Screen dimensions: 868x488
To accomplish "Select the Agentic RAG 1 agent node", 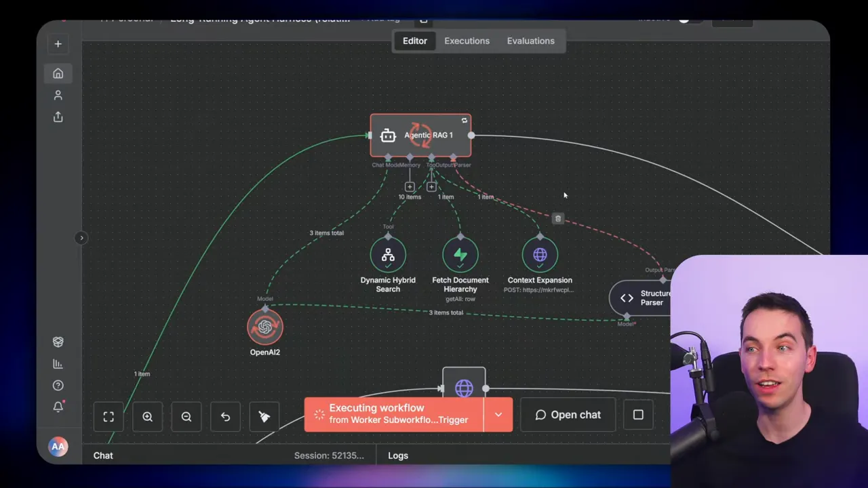I will click(x=420, y=135).
